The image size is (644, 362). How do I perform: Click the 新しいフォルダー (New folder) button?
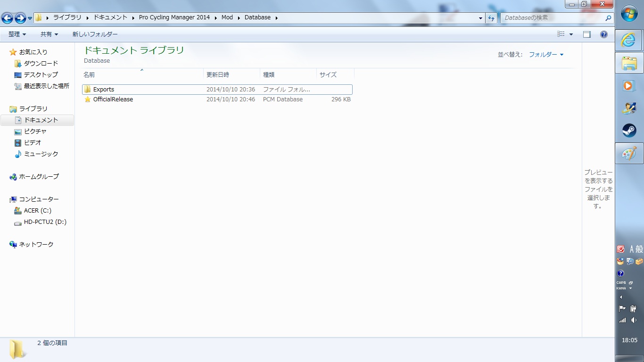pyautogui.click(x=95, y=34)
